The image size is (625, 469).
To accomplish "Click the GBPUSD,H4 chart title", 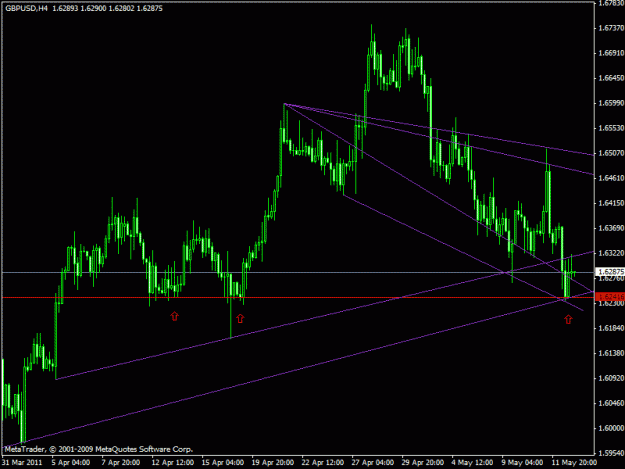I will [x=26, y=8].
